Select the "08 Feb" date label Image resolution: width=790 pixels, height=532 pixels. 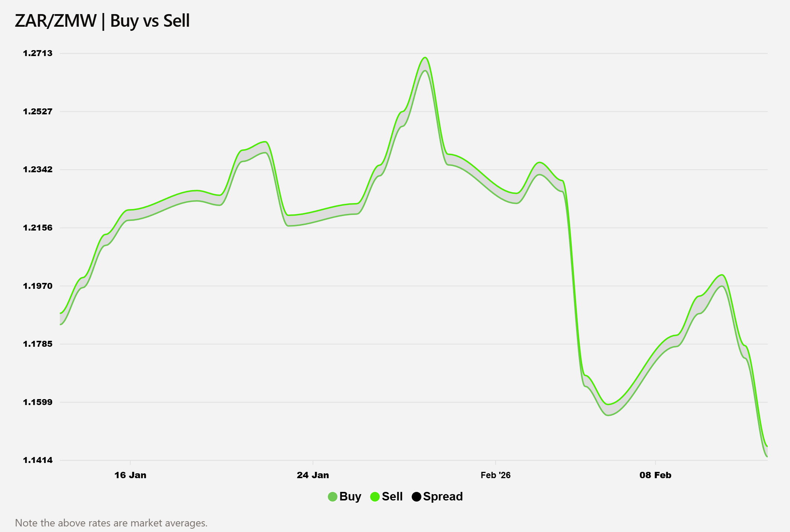tap(655, 475)
